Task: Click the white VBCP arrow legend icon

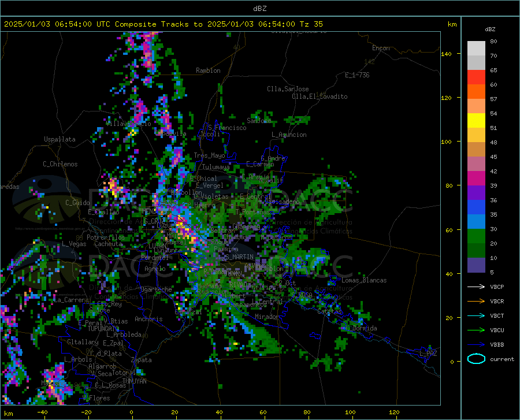Action: click(476, 287)
